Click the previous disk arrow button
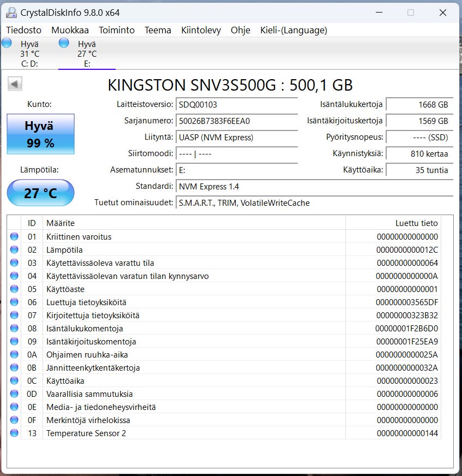Screen dimensions: 462x476 click(x=15, y=84)
